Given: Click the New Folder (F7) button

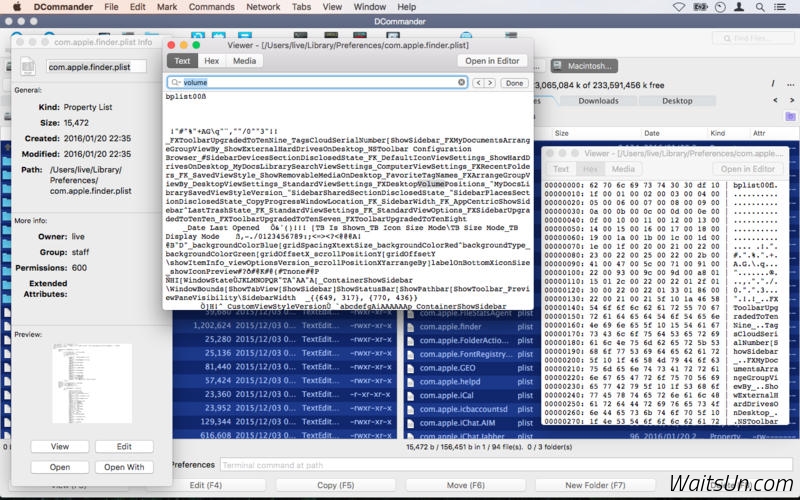Looking at the screenshot, I should coord(595,485).
